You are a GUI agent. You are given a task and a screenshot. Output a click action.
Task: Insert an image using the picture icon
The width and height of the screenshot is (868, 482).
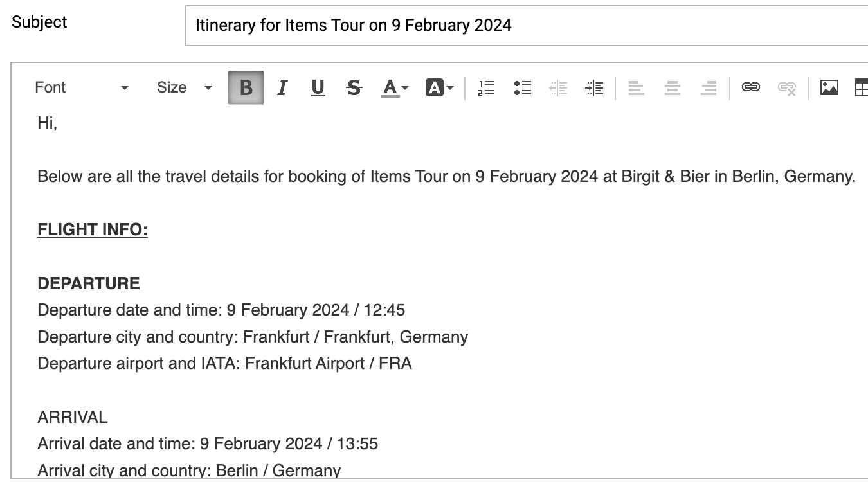(829, 87)
